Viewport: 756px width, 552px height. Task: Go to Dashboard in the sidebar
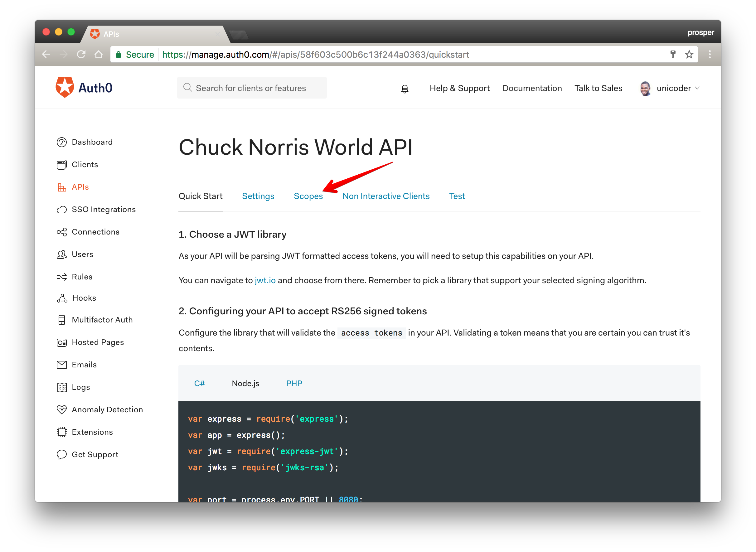click(x=92, y=142)
